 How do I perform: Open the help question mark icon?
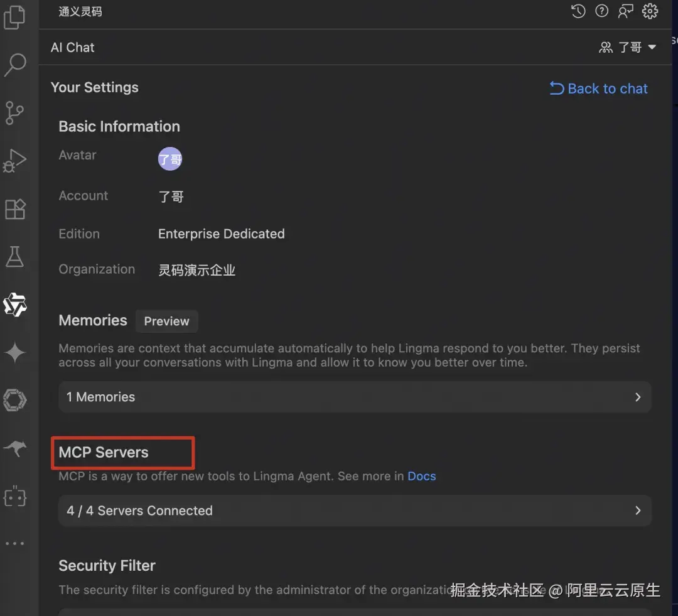point(601,11)
